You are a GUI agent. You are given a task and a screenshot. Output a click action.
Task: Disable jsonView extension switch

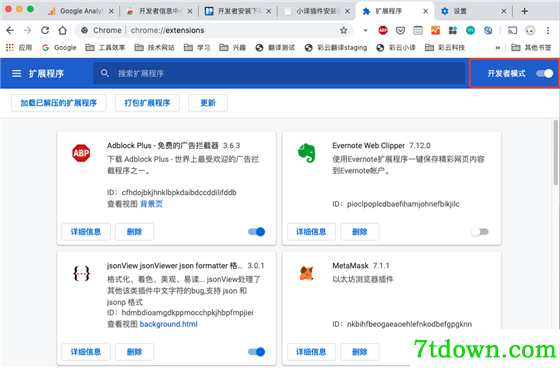tap(256, 352)
